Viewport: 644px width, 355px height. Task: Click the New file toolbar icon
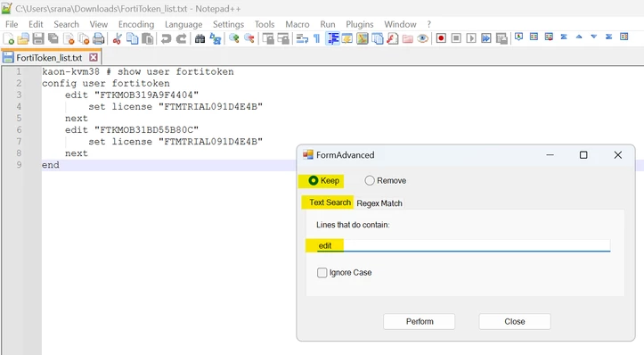point(8,38)
